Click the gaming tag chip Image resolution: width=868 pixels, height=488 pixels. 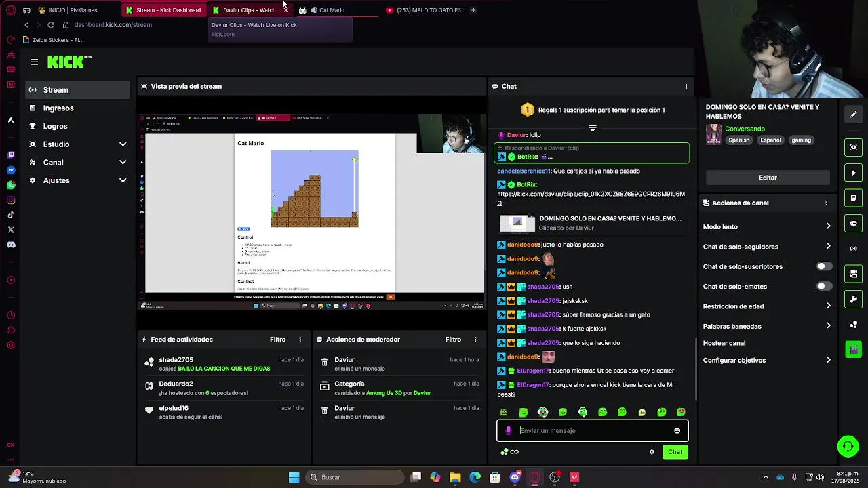pyautogui.click(x=801, y=140)
